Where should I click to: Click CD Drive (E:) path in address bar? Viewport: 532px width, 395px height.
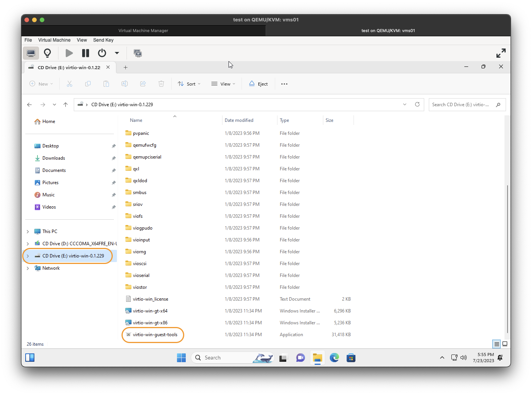(122, 105)
